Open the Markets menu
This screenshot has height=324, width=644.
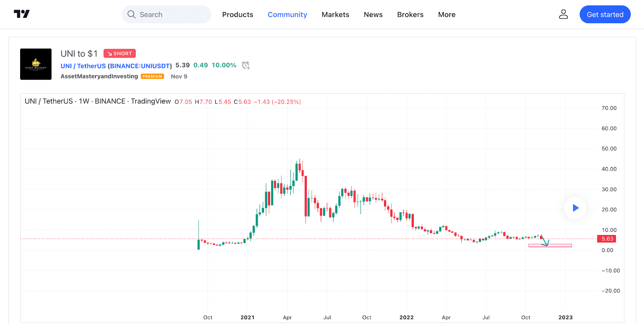(335, 14)
